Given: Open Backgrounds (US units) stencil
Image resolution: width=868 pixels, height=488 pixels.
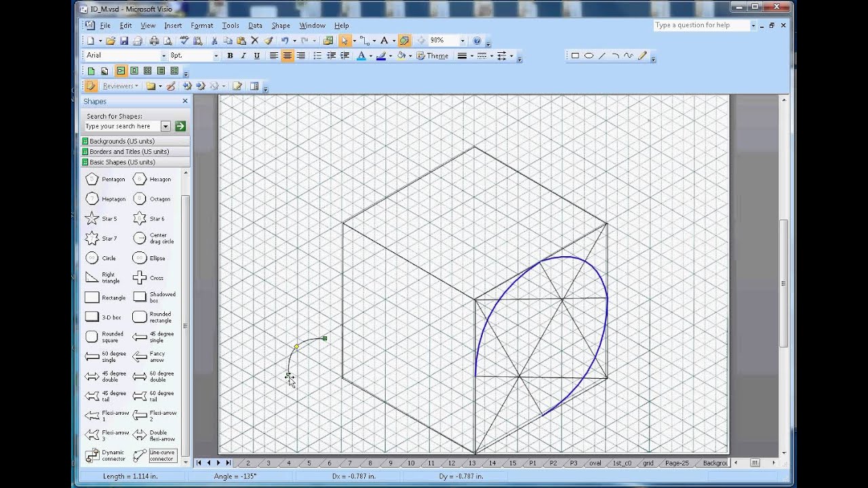Looking at the screenshot, I should (135, 141).
